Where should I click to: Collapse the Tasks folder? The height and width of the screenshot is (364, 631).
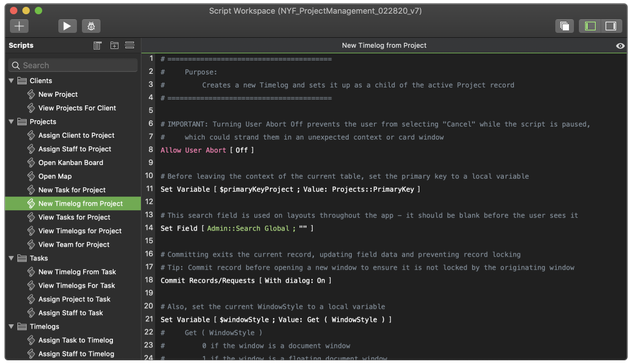(x=11, y=258)
